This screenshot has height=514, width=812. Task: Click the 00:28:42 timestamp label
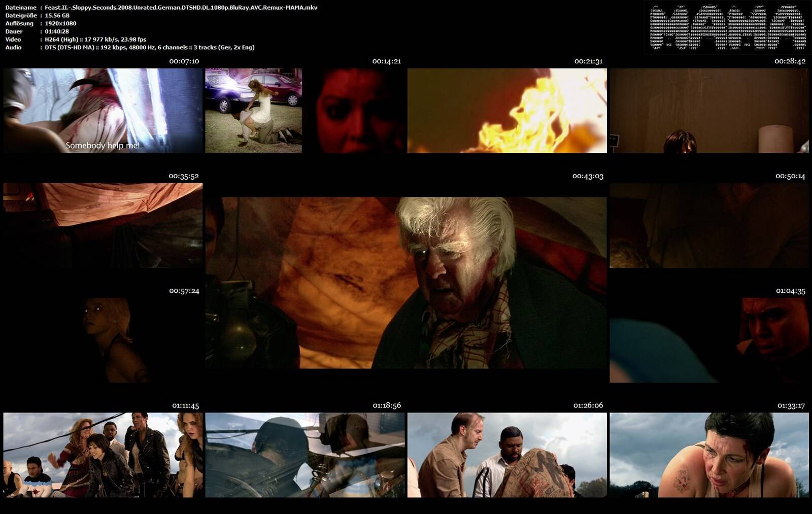click(x=790, y=61)
